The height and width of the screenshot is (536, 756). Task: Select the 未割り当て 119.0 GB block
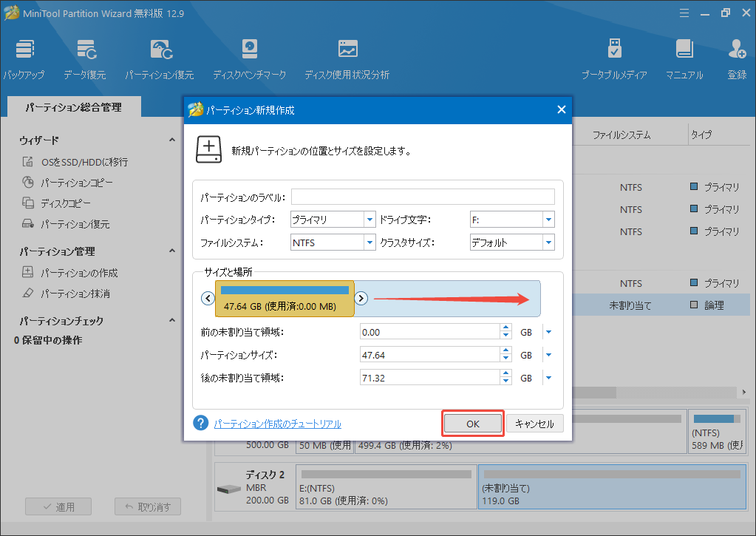[613, 486]
